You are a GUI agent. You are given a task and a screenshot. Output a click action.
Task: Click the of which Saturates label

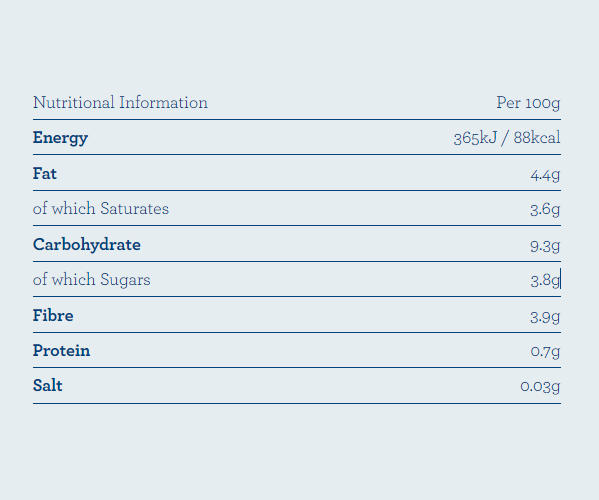point(101,209)
